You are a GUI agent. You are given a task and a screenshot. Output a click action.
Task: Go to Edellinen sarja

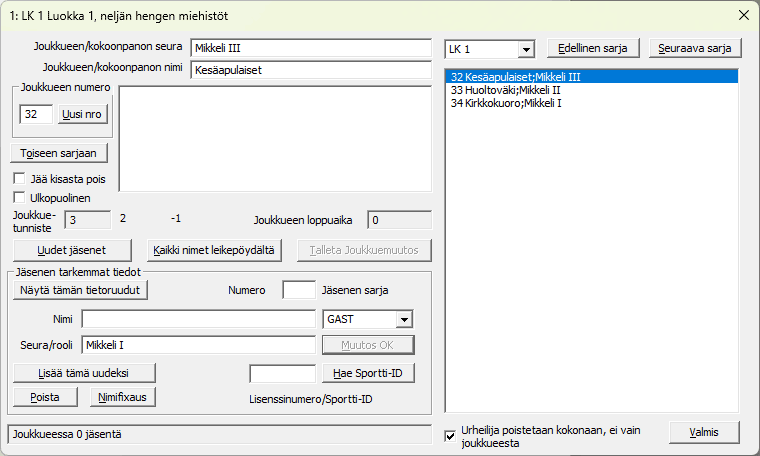coord(594,48)
